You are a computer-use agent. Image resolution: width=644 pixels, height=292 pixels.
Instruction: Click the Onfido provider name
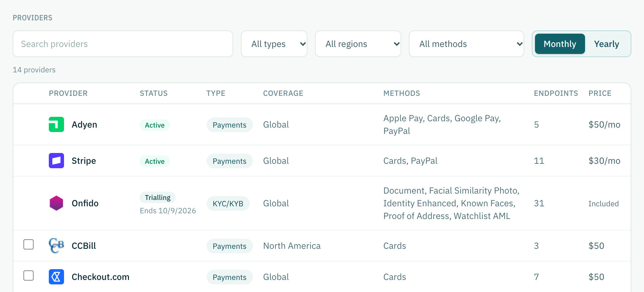(x=85, y=203)
